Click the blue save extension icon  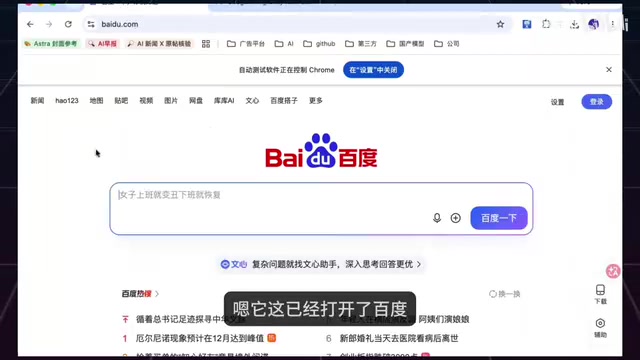[527, 24]
